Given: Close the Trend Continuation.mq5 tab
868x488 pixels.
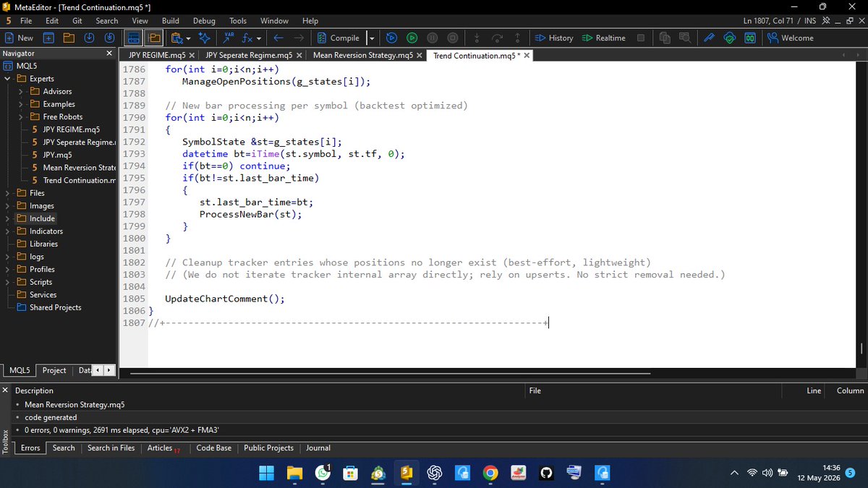Looking at the screenshot, I should 527,55.
